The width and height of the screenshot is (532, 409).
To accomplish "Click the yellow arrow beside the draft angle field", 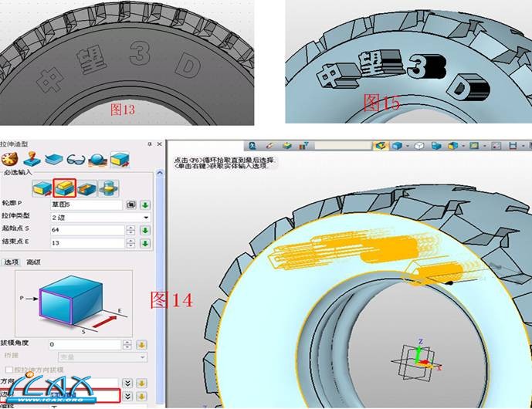I will pos(141,345).
